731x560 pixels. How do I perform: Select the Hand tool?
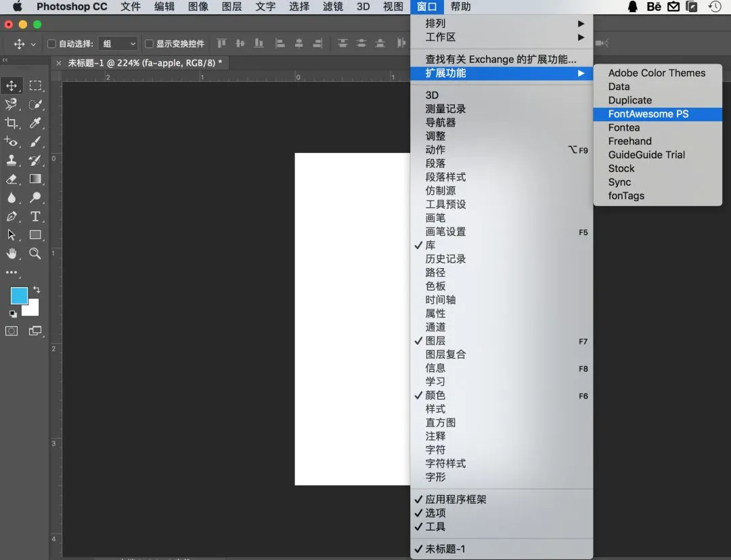(x=12, y=253)
